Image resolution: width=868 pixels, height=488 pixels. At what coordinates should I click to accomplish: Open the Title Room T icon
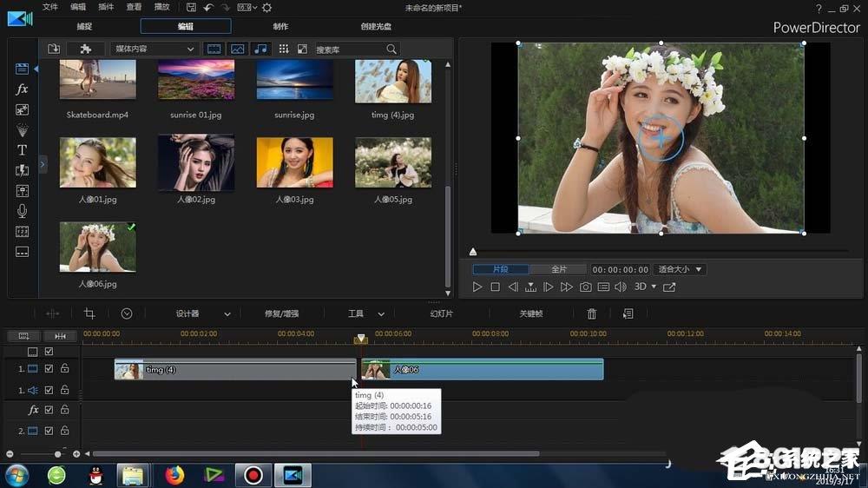tap(22, 150)
